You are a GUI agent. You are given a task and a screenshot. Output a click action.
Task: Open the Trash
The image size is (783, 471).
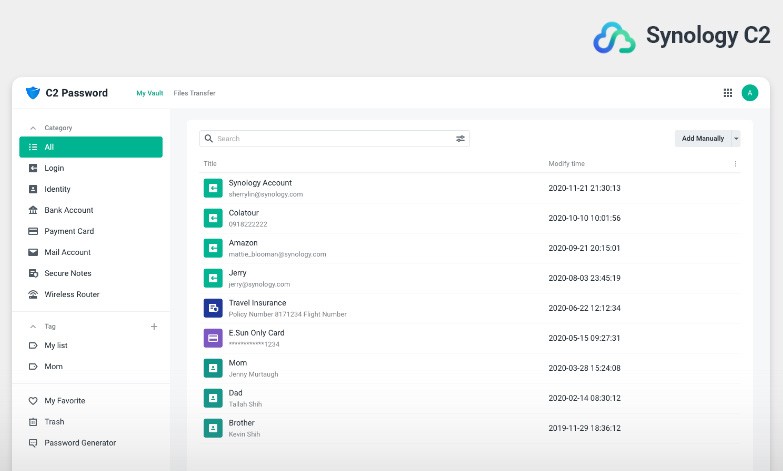pyautogui.click(x=91, y=422)
